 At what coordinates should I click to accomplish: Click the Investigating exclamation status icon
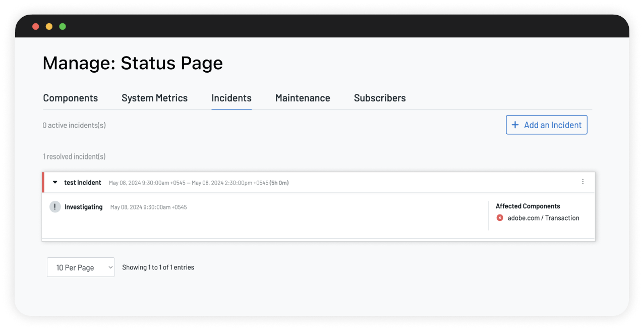(x=55, y=207)
